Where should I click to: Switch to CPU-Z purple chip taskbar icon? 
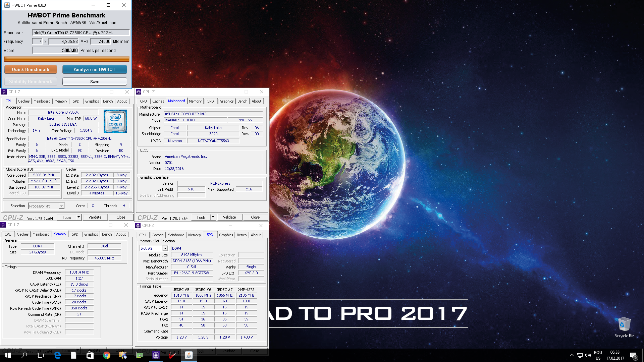[156, 355]
